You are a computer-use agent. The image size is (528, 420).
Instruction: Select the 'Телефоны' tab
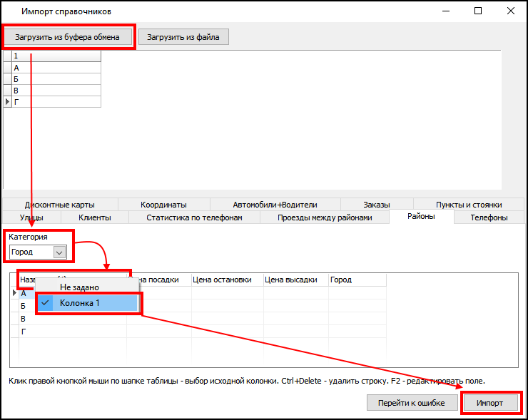pos(489,217)
